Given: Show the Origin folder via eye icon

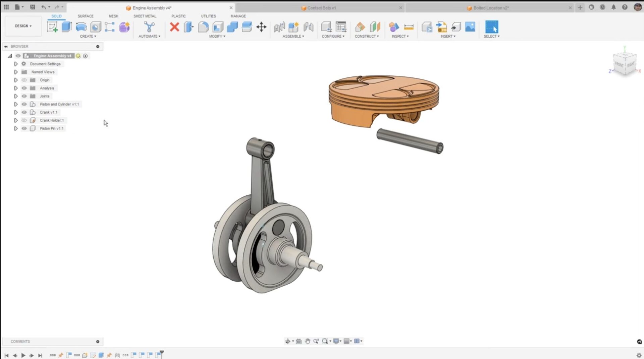Looking at the screenshot, I should (24, 80).
